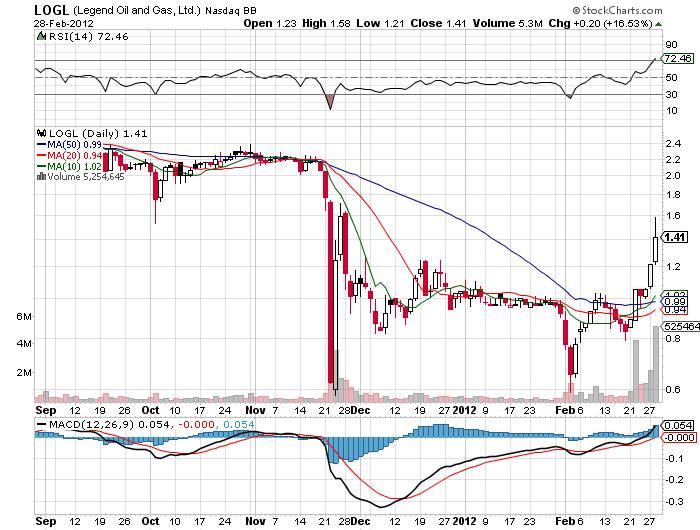Image resolution: width=700 pixels, height=530 pixels.
Task: Click the copyright symbol before StockCharts.com
Action: point(576,10)
